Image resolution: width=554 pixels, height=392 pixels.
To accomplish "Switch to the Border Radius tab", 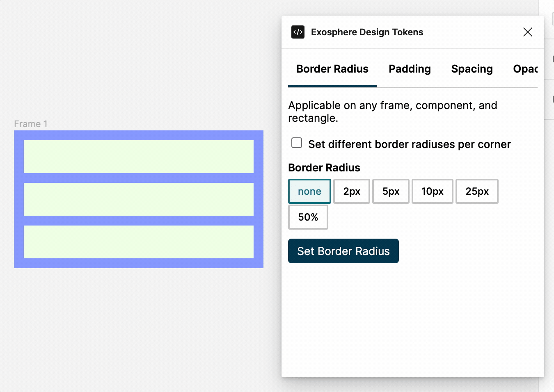I will pos(332,69).
